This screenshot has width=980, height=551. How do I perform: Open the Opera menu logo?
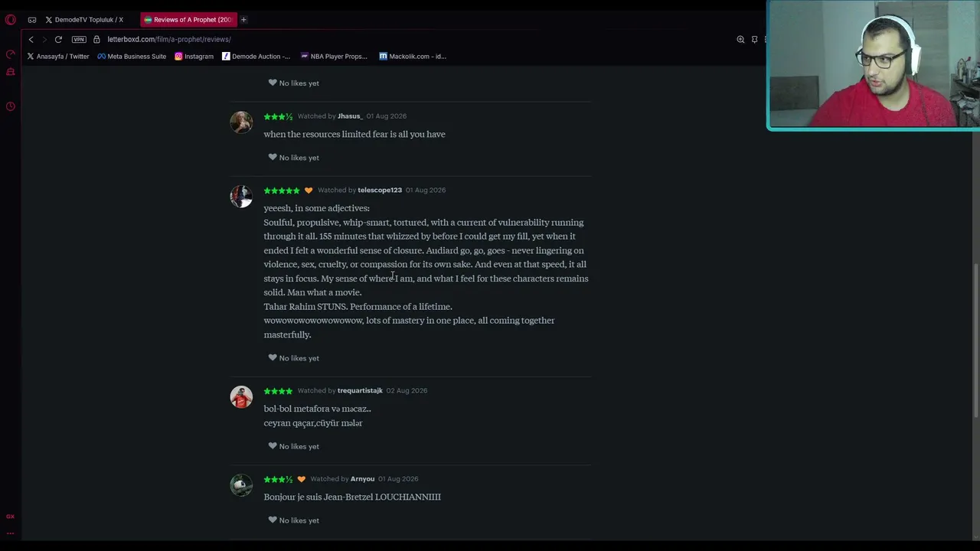[x=11, y=19]
